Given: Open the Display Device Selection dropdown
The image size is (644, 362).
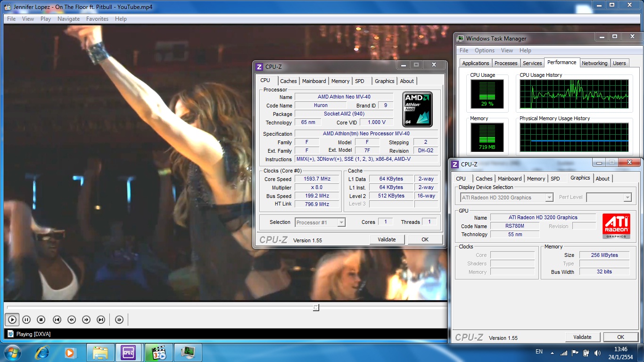Looking at the screenshot, I should (549, 198).
